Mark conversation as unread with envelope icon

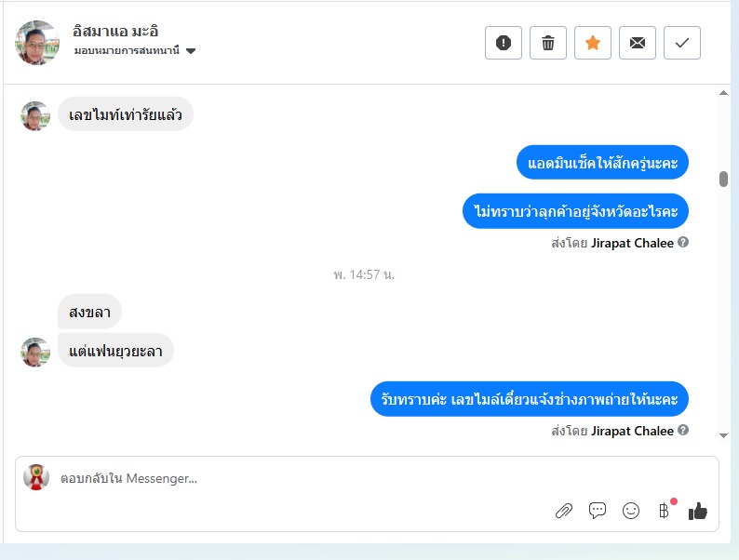[638, 43]
